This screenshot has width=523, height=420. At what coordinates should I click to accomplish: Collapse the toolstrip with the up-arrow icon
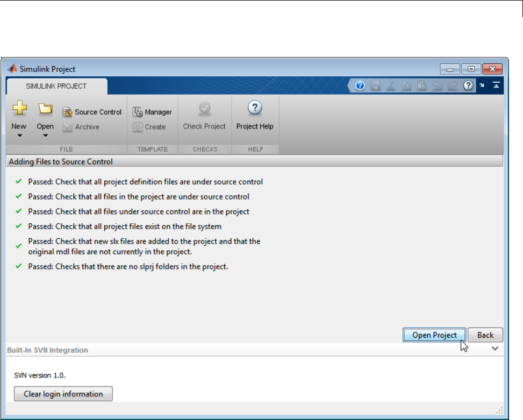click(496, 86)
